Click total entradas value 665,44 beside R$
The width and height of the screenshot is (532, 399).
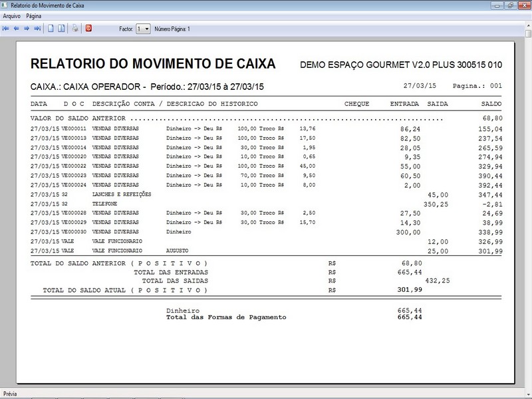click(x=410, y=272)
